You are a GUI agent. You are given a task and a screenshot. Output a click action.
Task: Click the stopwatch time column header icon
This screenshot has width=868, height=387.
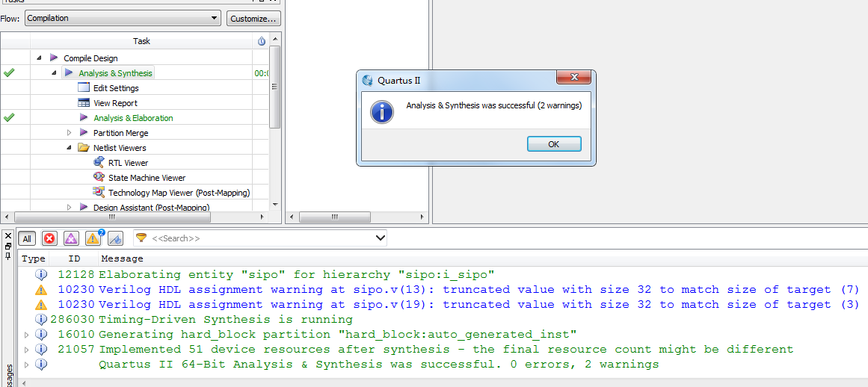[x=261, y=41]
